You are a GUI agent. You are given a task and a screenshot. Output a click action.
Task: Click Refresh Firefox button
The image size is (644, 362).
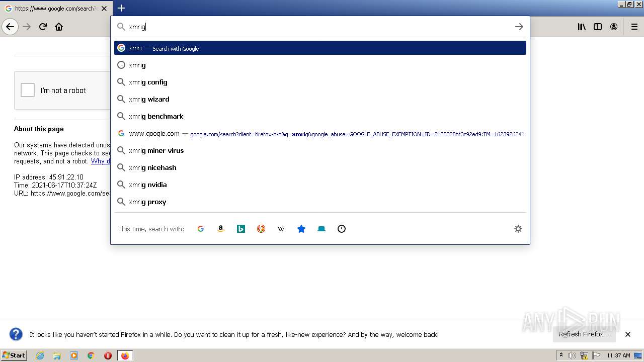[x=584, y=334]
